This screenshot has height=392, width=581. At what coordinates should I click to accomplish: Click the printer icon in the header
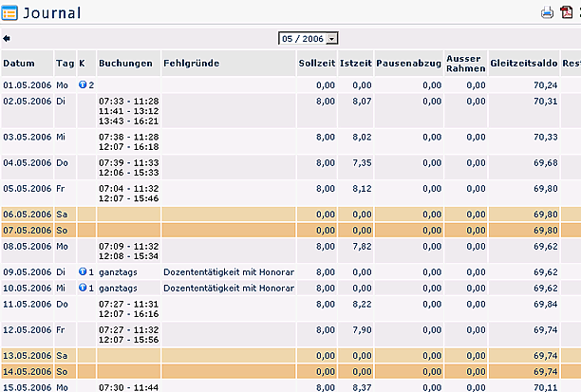547,12
